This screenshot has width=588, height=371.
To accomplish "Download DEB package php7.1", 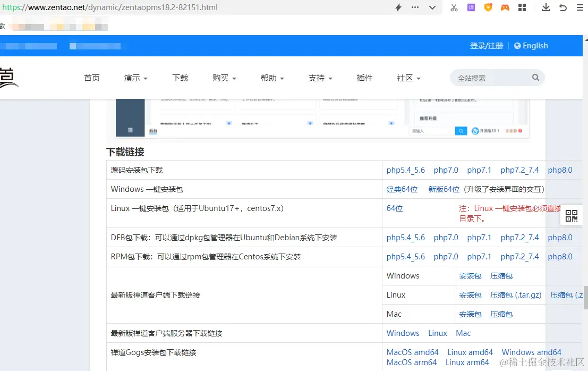I will pyautogui.click(x=479, y=238).
